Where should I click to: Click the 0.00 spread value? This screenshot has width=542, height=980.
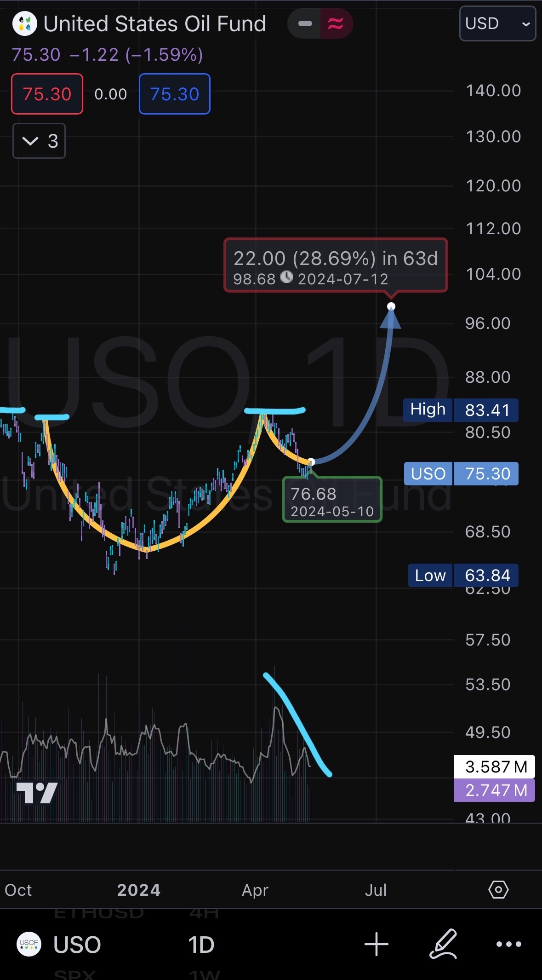tap(111, 94)
